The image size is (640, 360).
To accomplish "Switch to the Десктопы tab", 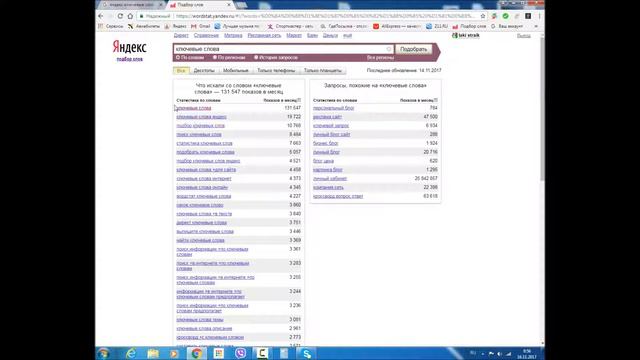I will [204, 71].
